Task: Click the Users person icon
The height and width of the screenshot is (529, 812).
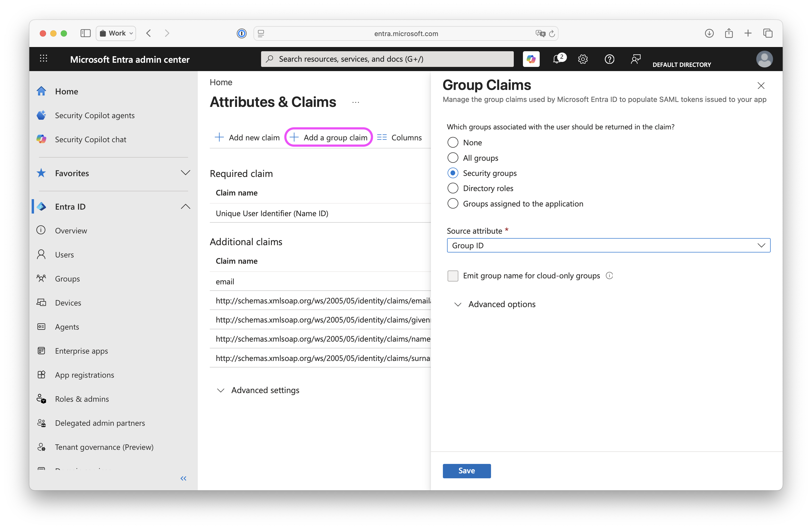Action: pos(41,254)
